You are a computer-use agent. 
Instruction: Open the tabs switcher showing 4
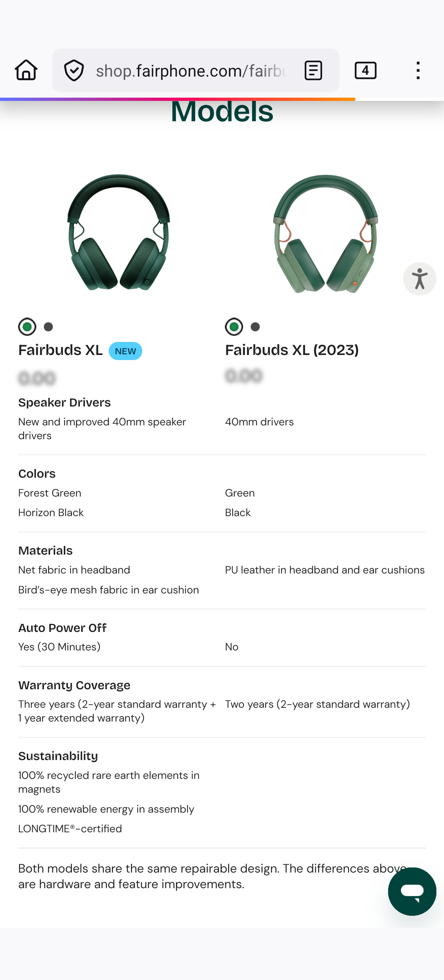click(365, 70)
